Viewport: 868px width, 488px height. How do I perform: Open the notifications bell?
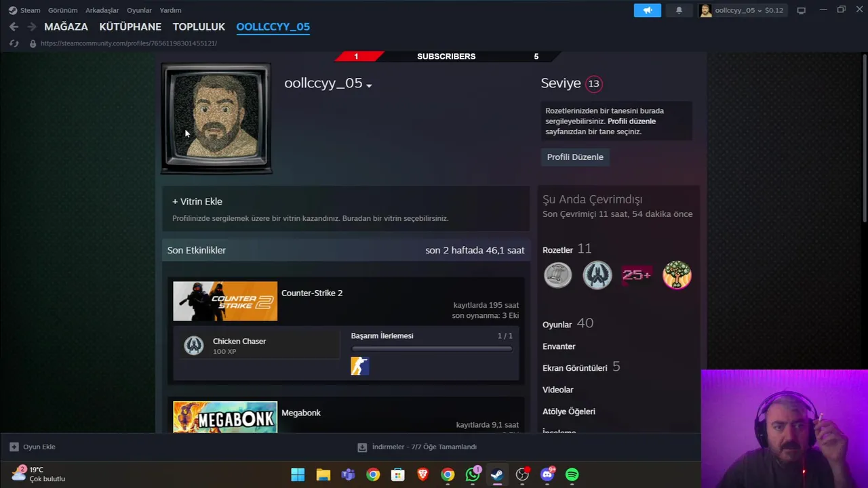pos(679,10)
